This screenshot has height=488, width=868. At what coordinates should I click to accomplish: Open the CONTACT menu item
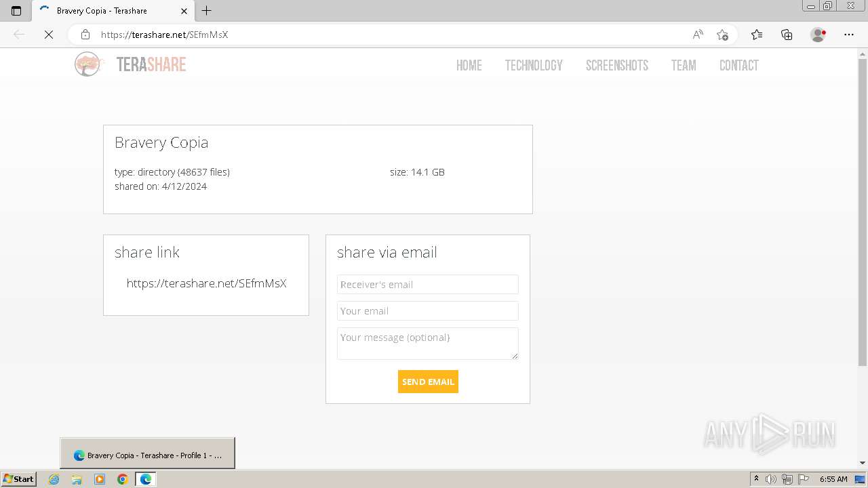click(x=739, y=65)
